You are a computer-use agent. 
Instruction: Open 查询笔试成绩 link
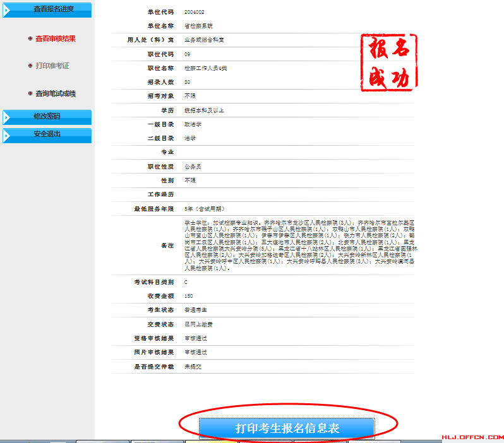point(56,93)
